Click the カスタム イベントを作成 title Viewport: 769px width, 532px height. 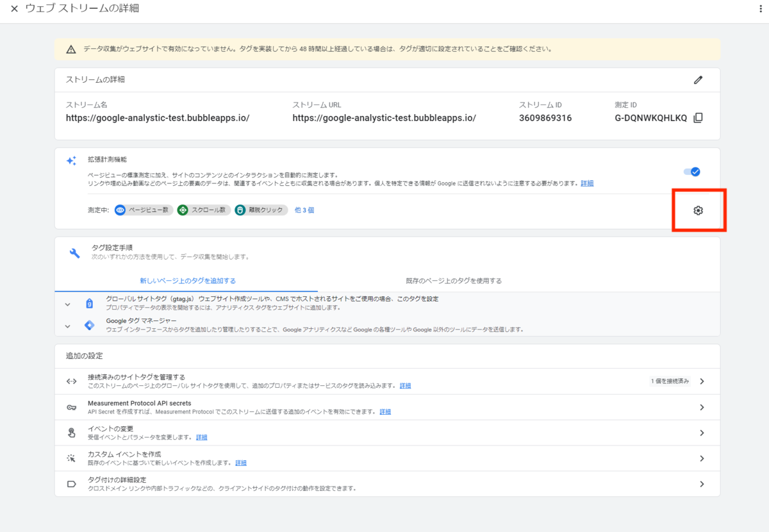tap(124, 454)
